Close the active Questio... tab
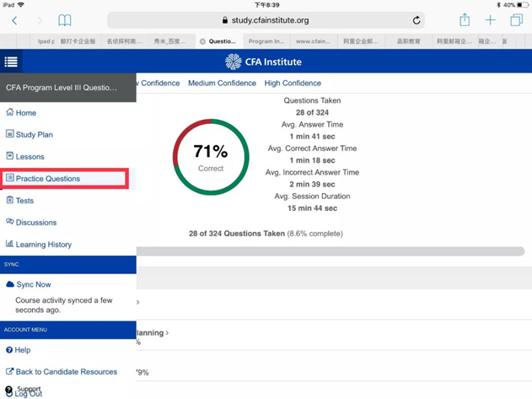532x399 pixels. (x=202, y=41)
